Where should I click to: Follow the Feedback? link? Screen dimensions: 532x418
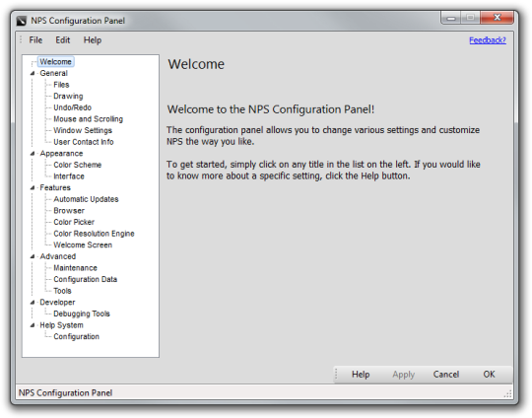pos(488,40)
